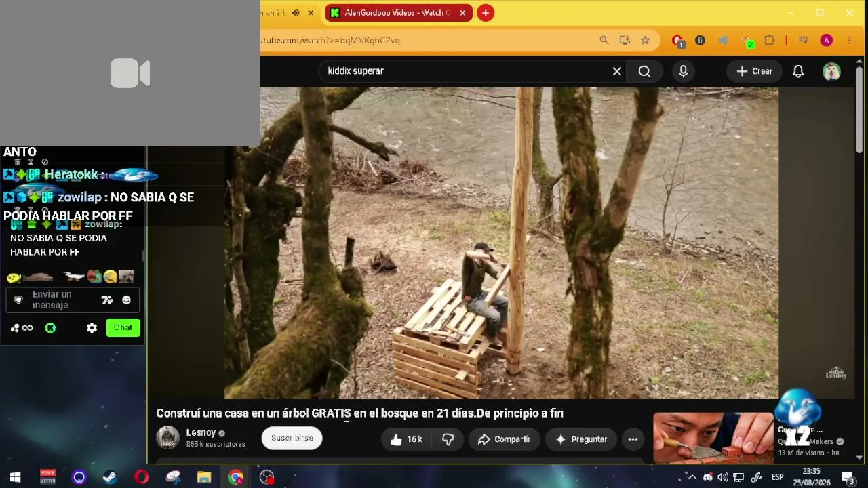The width and height of the screenshot is (868, 488).
Task: Open the Lesnoy channel name link
Action: pos(201,432)
